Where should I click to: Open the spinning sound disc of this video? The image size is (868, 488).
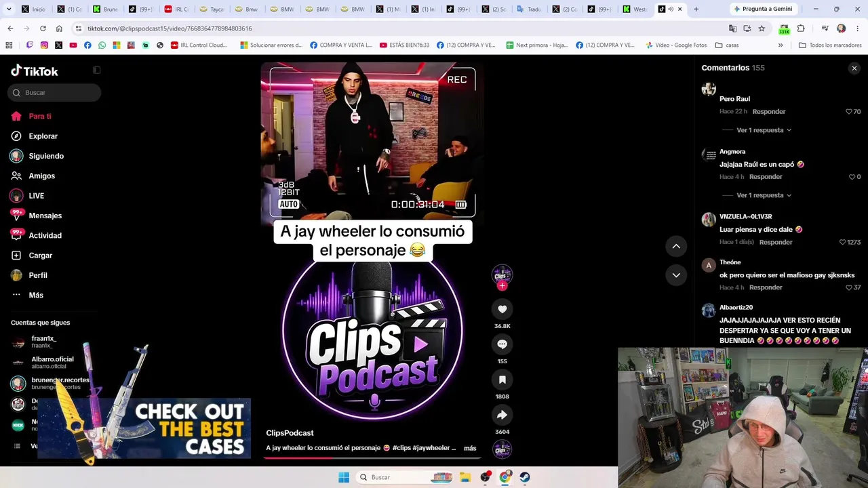coord(502,449)
